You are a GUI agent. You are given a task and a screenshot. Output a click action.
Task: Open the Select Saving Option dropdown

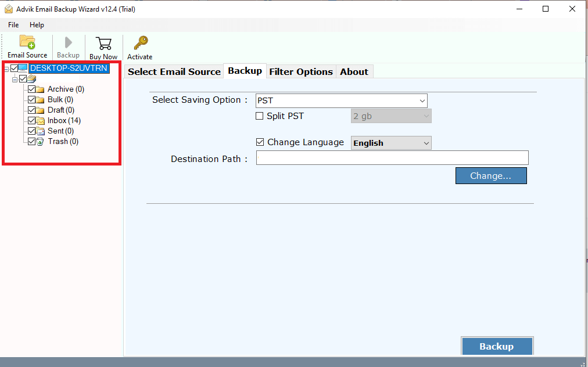341,101
